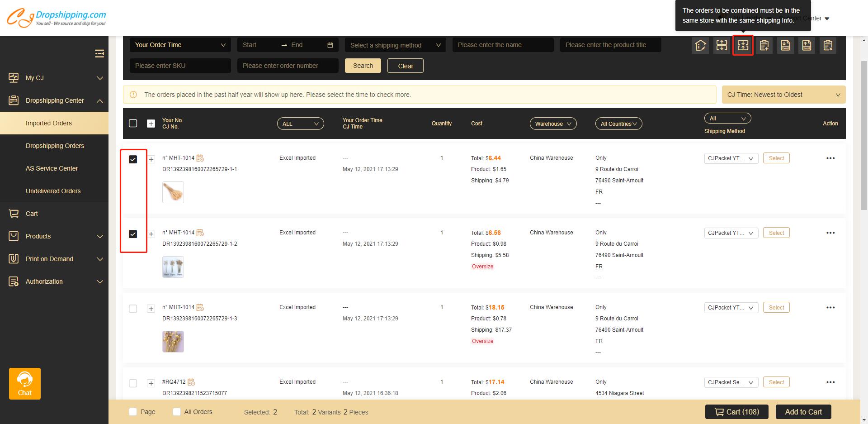Tick the All Orders checkbox

pyautogui.click(x=177, y=412)
